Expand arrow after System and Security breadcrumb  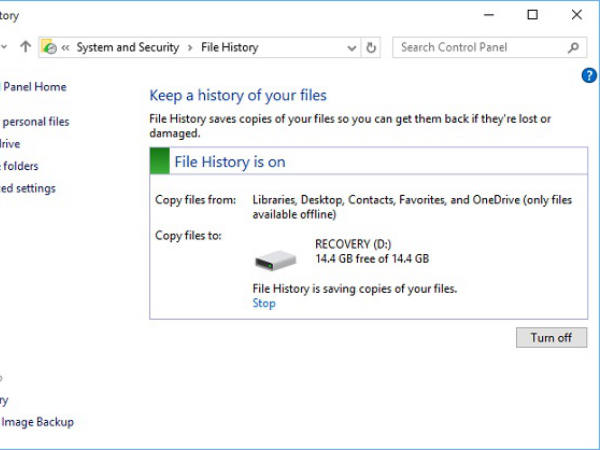click(188, 47)
